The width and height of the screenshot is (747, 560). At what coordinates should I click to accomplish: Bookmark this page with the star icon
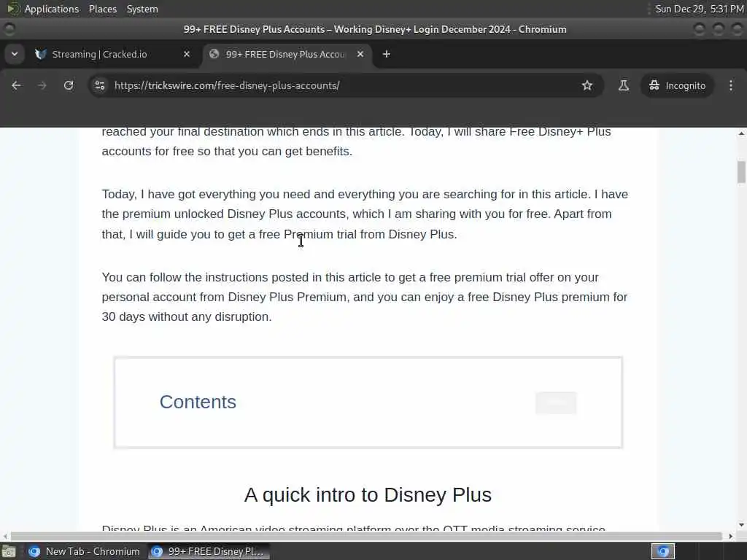pos(587,85)
